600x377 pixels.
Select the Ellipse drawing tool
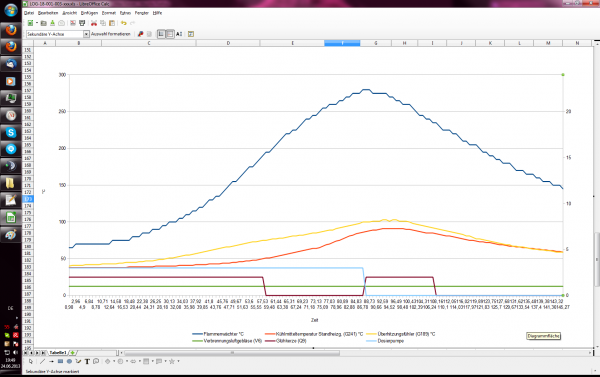[69, 361]
